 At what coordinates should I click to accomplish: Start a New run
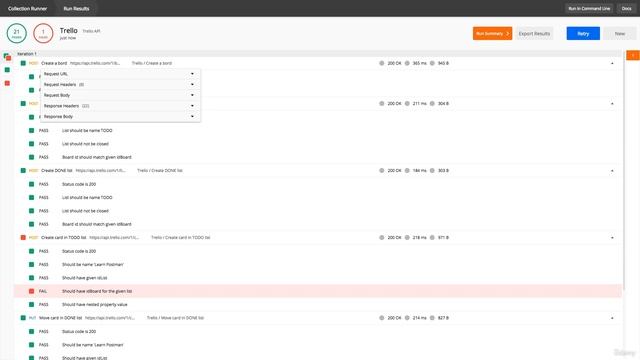click(620, 33)
